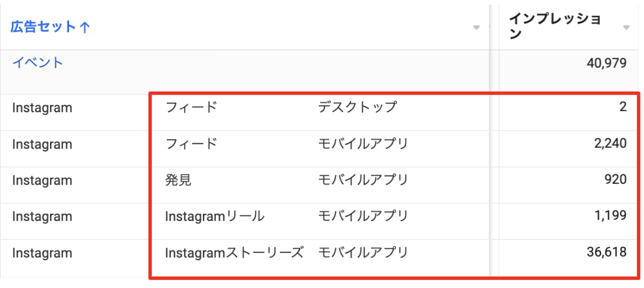Screen dimensions: 644x288
Task: Click Instagram platform cell in the 発見 row
Action: (42, 180)
